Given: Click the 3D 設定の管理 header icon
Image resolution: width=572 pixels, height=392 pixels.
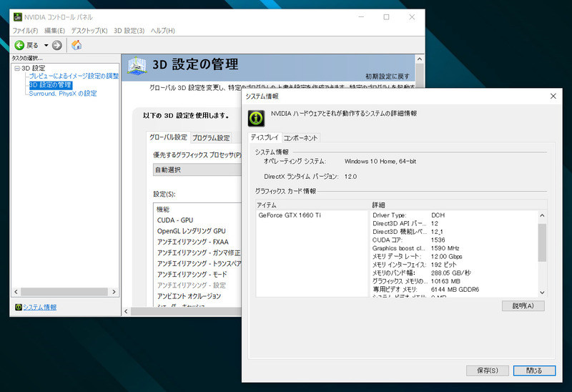Looking at the screenshot, I should pos(137,66).
